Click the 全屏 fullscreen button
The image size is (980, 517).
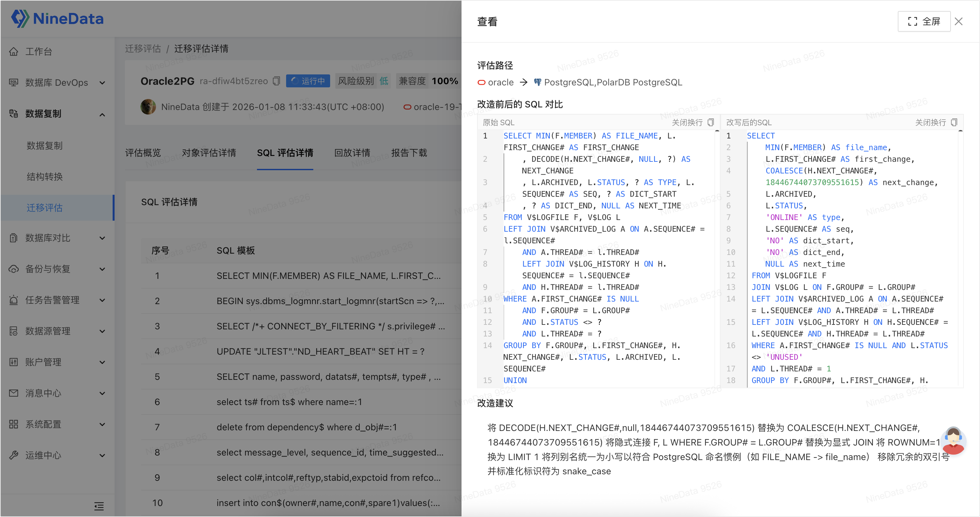click(x=924, y=21)
